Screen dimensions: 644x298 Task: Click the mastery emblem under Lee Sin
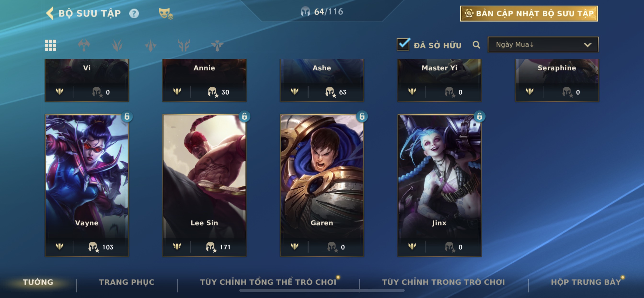pos(177,247)
